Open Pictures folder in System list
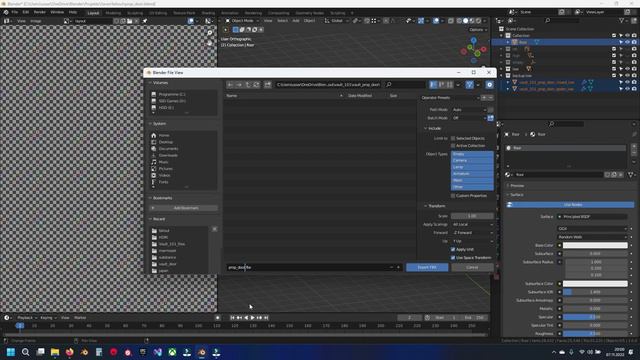 165,169
